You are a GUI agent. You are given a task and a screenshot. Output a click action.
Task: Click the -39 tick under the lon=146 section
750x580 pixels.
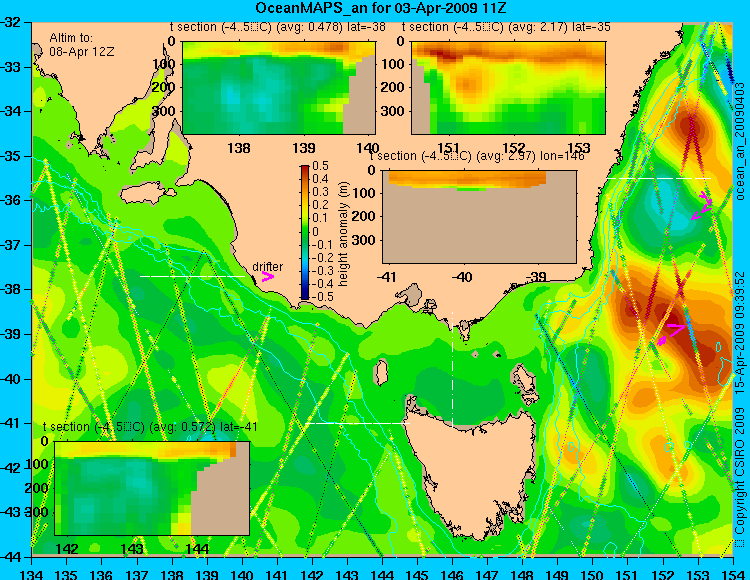tap(537, 277)
